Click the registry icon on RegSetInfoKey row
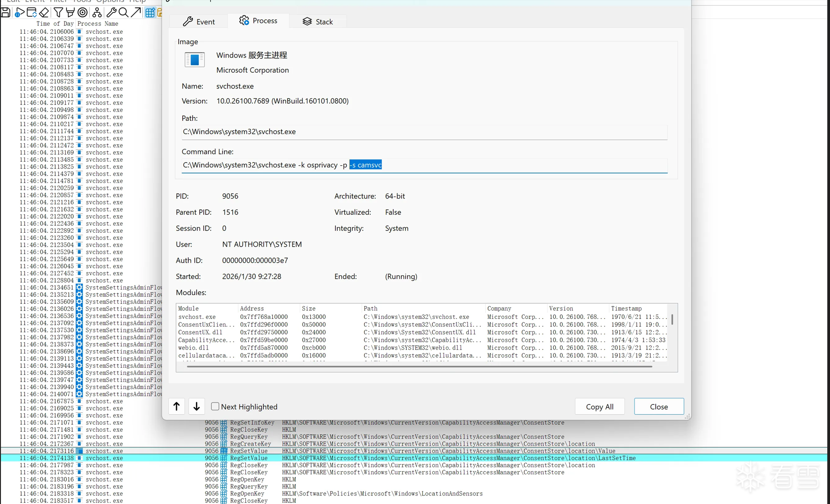830x504 pixels. (224, 423)
